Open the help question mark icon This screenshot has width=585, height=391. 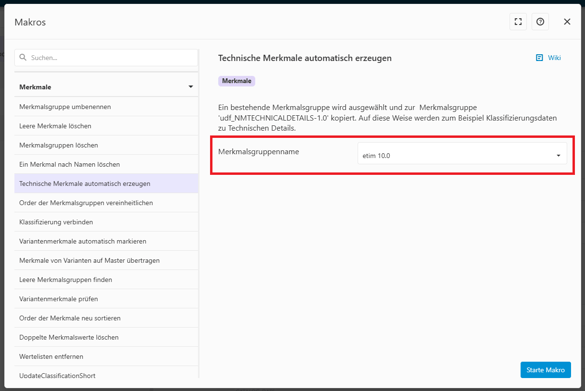(540, 22)
